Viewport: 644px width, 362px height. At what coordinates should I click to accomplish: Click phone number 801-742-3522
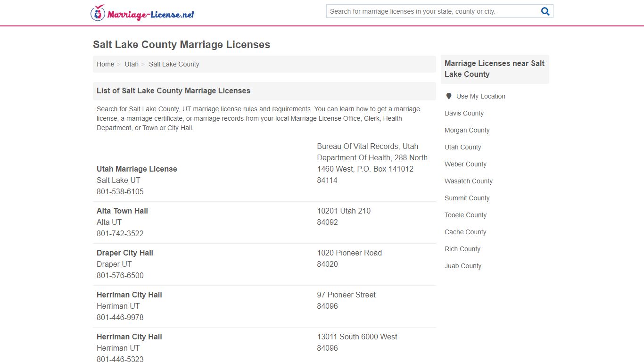[120, 233]
